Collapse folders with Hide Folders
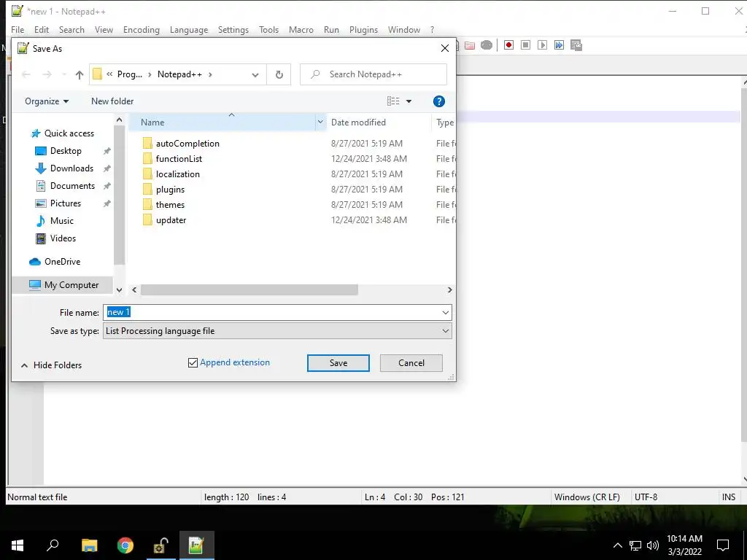Viewport: 747px width, 560px height. [52, 365]
